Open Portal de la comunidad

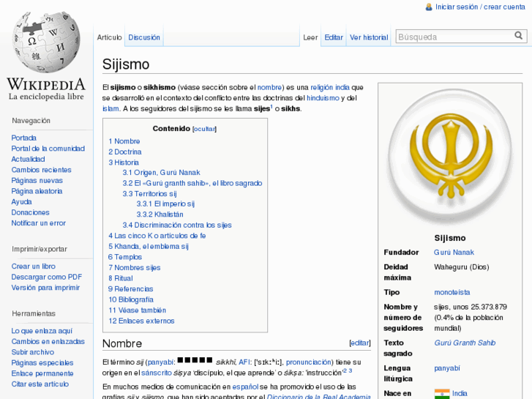click(x=48, y=149)
